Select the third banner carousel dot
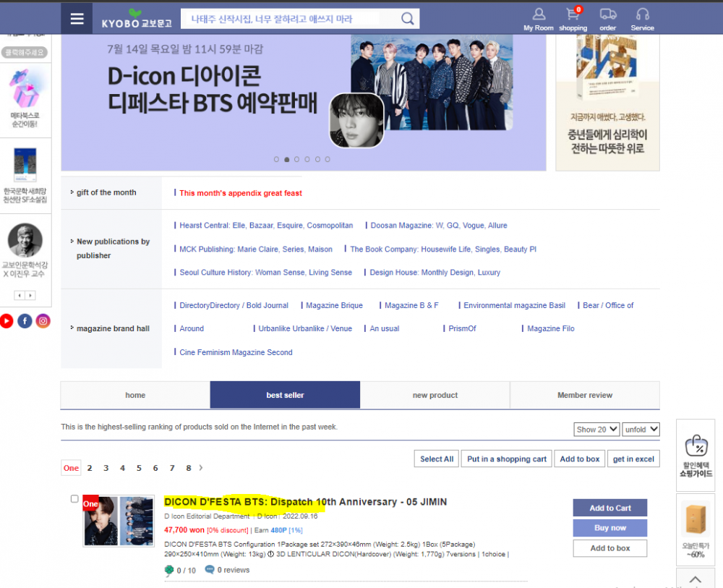Image resolution: width=723 pixels, height=588 pixels. coord(296,159)
